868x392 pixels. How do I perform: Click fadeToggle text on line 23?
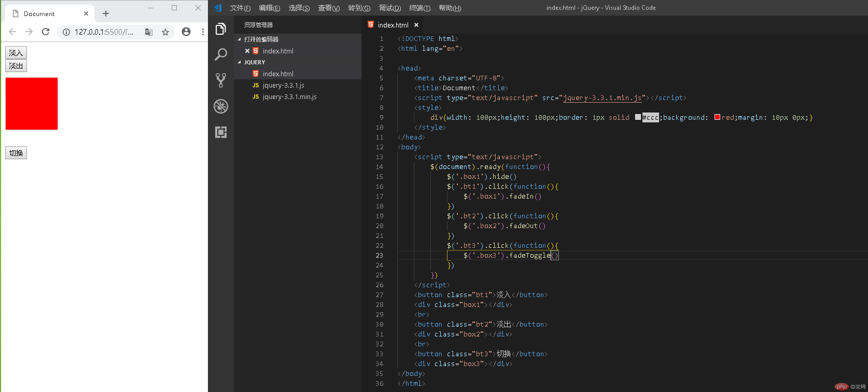tap(529, 255)
